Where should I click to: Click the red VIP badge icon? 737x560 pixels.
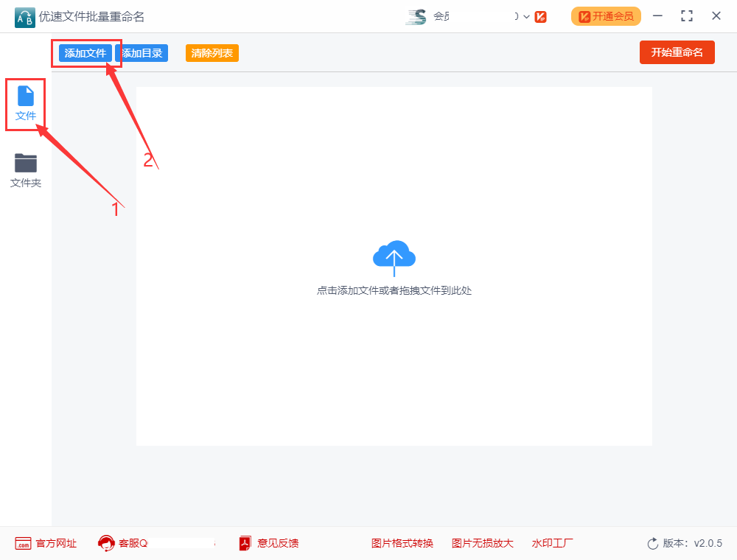[540, 17]
